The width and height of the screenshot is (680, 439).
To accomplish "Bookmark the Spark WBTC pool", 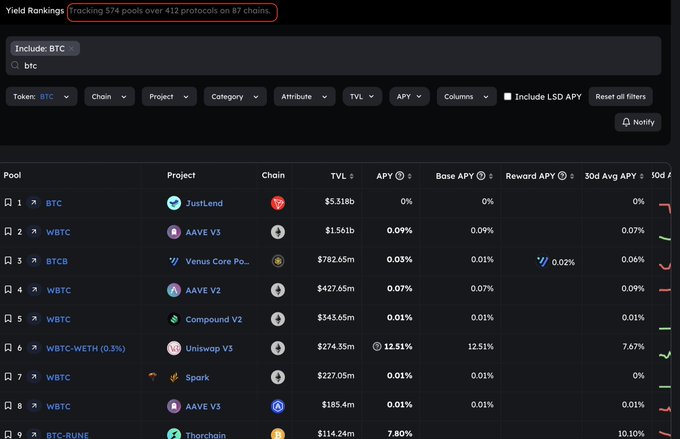I will 8,377.
